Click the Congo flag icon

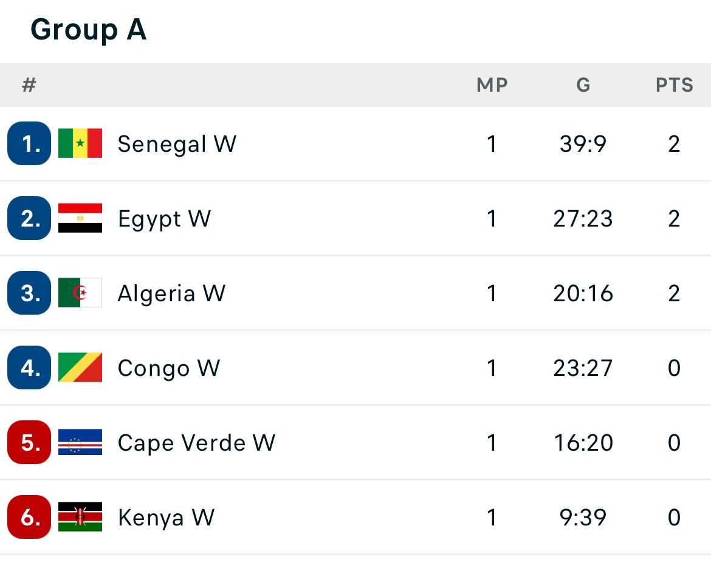[80, 367]
